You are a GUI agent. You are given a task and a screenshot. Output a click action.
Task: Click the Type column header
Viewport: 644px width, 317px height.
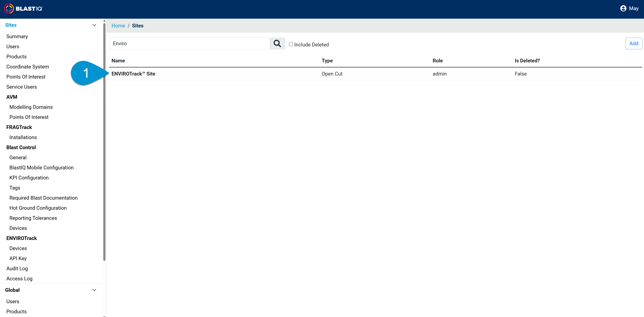(x=327, y=61)
